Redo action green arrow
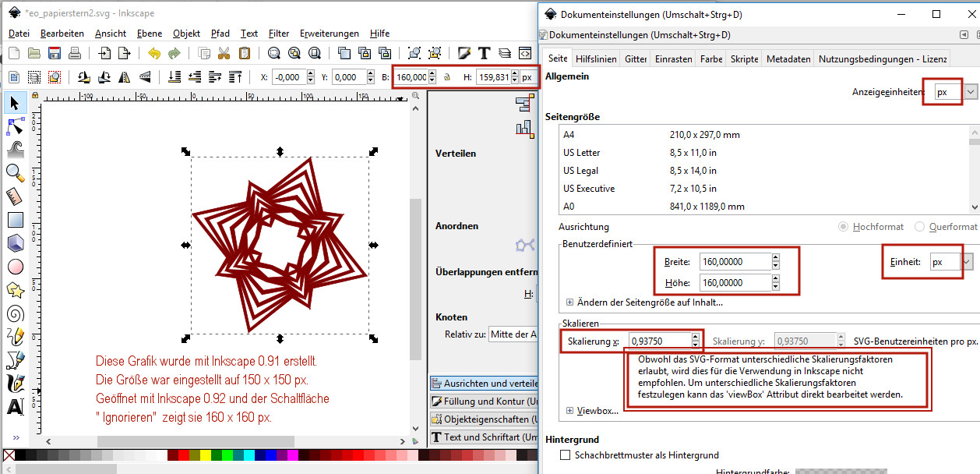This screenshot has width=980, height=474. click(174, 53)
